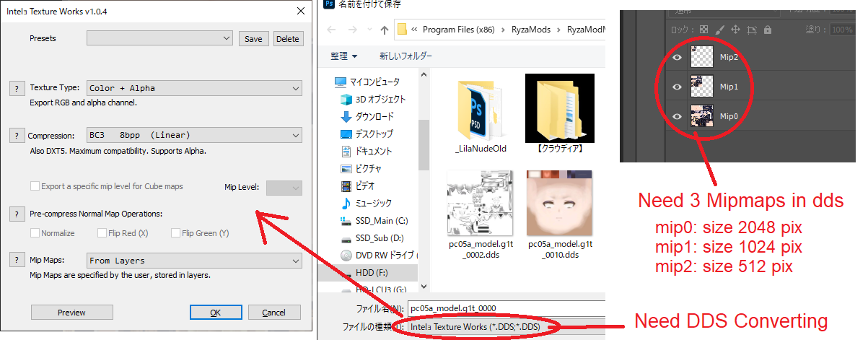868x340 pixels.
Task: Click the forward arrow in save dialog
Action: (351, 30)
